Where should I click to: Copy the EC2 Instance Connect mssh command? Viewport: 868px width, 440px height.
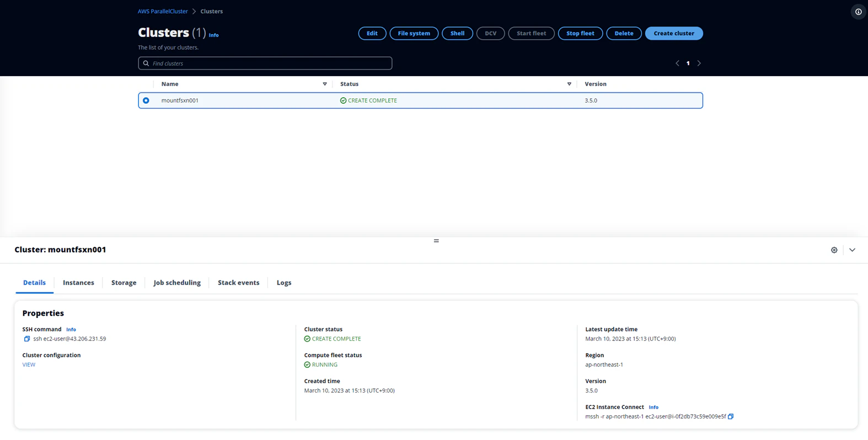[x=731, y=417]
